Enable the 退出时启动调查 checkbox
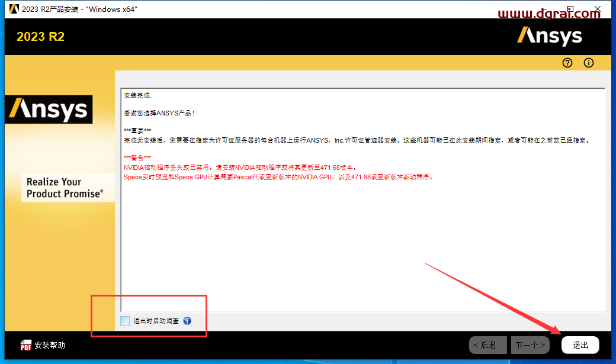The image size is (616, 364). (x=125, y=321)
